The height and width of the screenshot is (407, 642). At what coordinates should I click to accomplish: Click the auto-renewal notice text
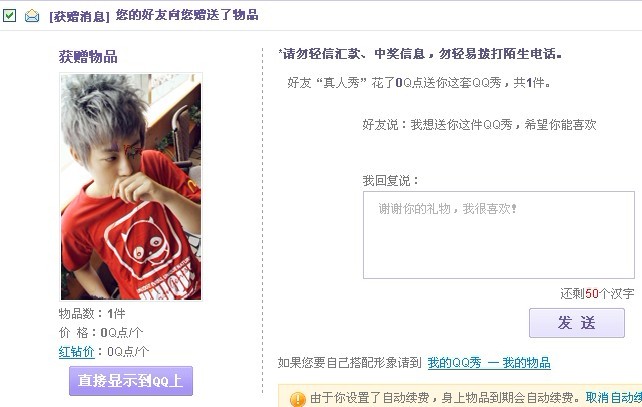click(x=445, y=398)
